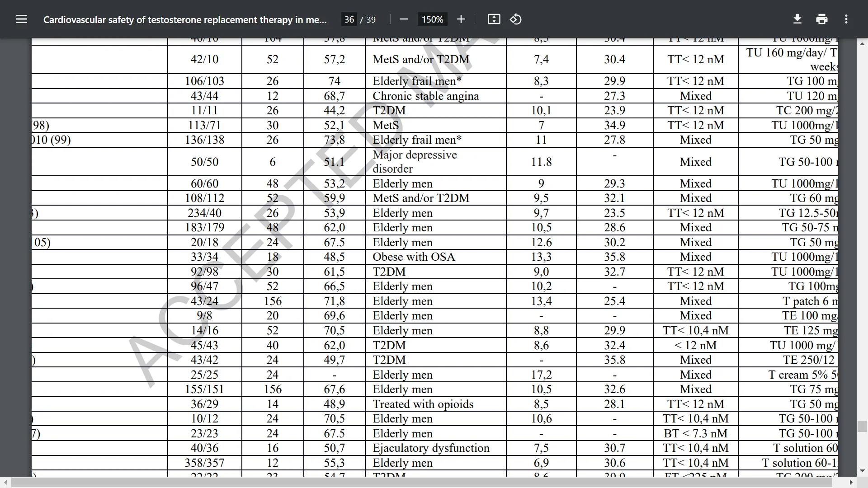The height and width of the screenshot is (488, 868).
Task: Click the BMI value "34.9"
Action: pos(614,125)
